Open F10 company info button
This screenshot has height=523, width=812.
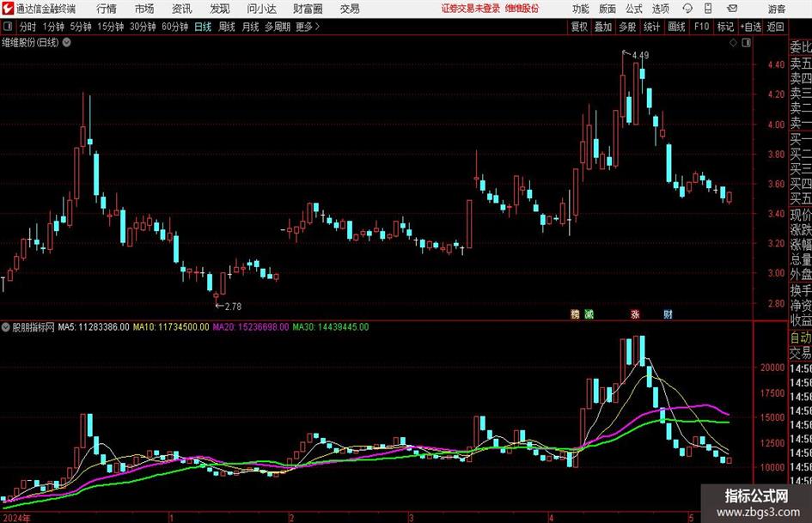click(x=702, y=27)
